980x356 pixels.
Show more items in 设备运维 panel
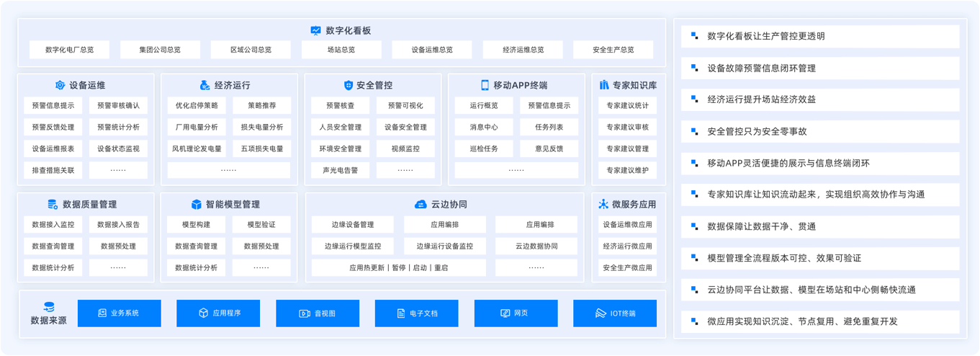[x=118, y=170]
